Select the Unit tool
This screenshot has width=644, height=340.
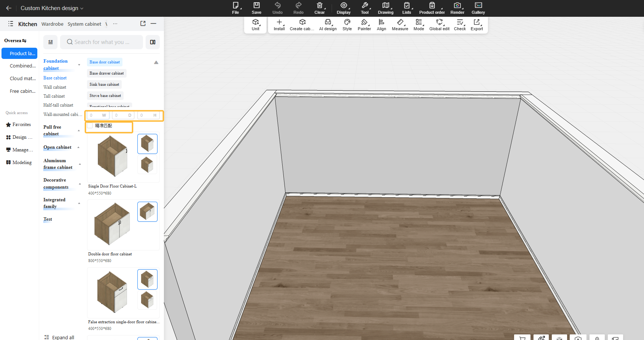255,25
